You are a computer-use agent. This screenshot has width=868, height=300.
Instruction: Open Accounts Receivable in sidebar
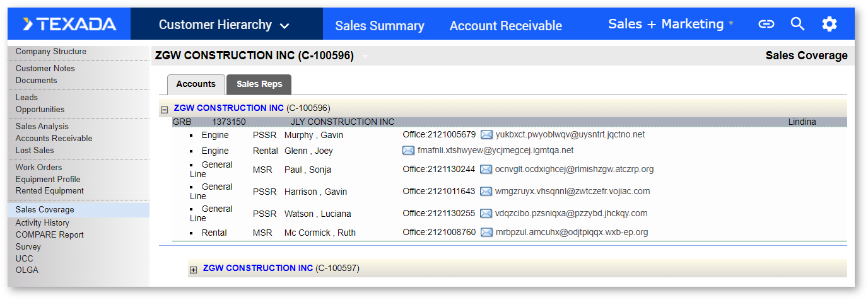pyautogui.click(x=54, y=138)
